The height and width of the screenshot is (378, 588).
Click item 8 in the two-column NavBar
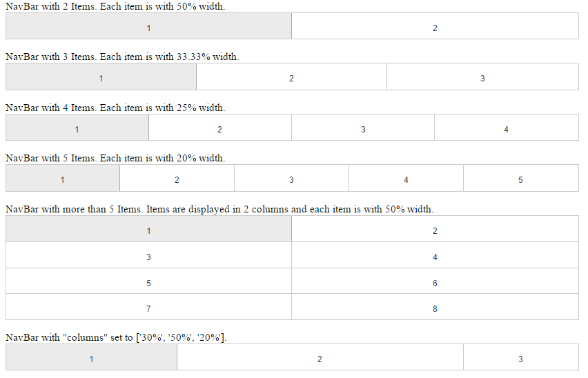click(x=435, y=308)
